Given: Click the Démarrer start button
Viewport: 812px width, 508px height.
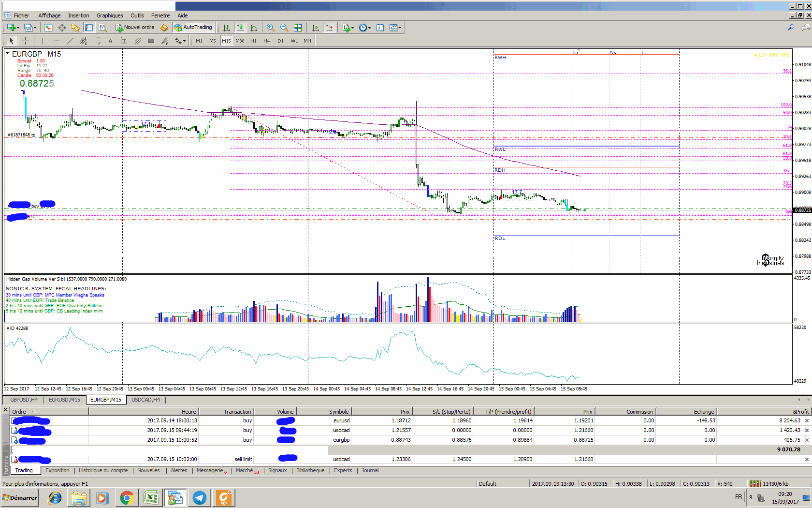Looking at the screenshot, I should coord(20,498).
